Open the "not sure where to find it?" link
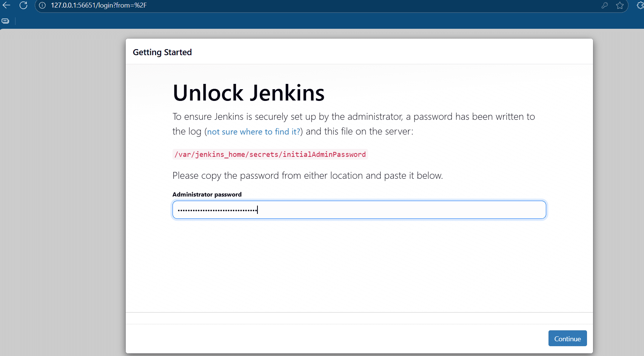This screenshot has width=644, height=356. [x=253, y=132]
